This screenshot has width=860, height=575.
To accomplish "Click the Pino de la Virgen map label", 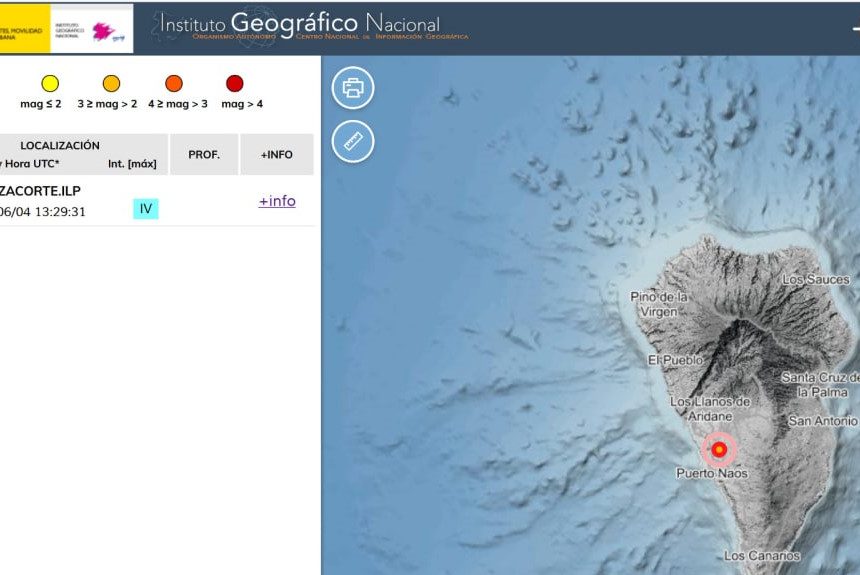I will 659,304.
